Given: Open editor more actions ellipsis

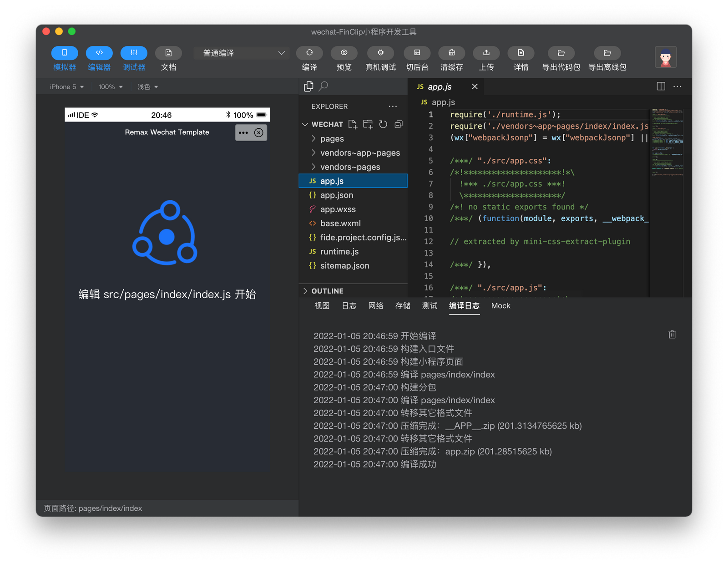Looking at the screenshot, I should tap(677, 86).
